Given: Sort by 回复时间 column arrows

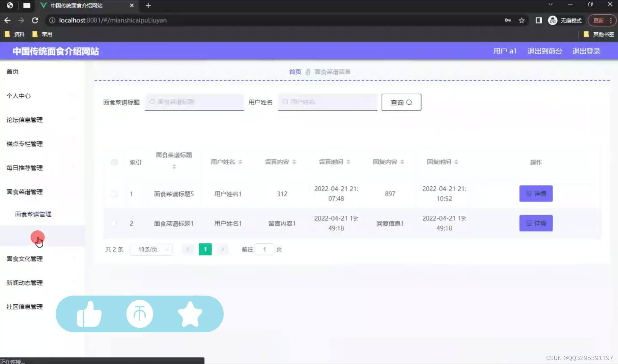Looking at the screenshot, I should point(456,162).
